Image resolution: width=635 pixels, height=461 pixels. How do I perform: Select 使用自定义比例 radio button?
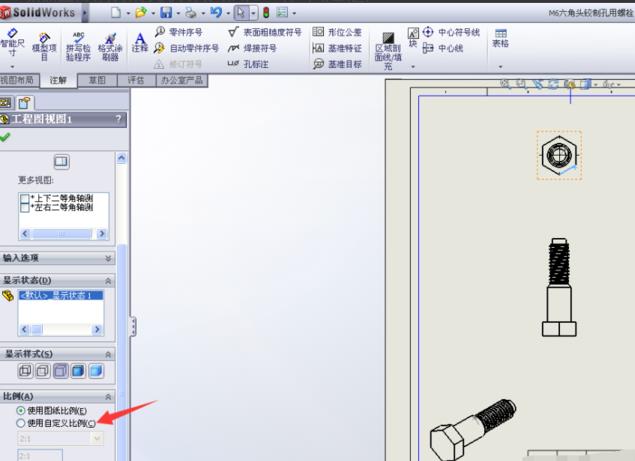click(x=21, y=423)
